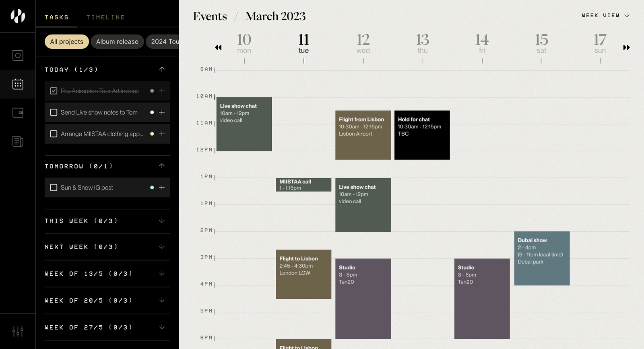Click plus on Arrange MIISTAA clothing task

pos(162,134)
